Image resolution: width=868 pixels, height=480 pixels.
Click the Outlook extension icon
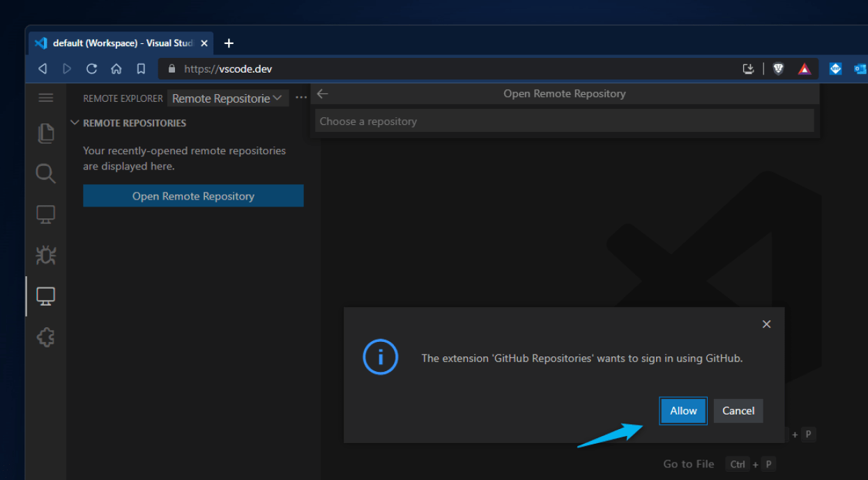(x=860, y=68)
